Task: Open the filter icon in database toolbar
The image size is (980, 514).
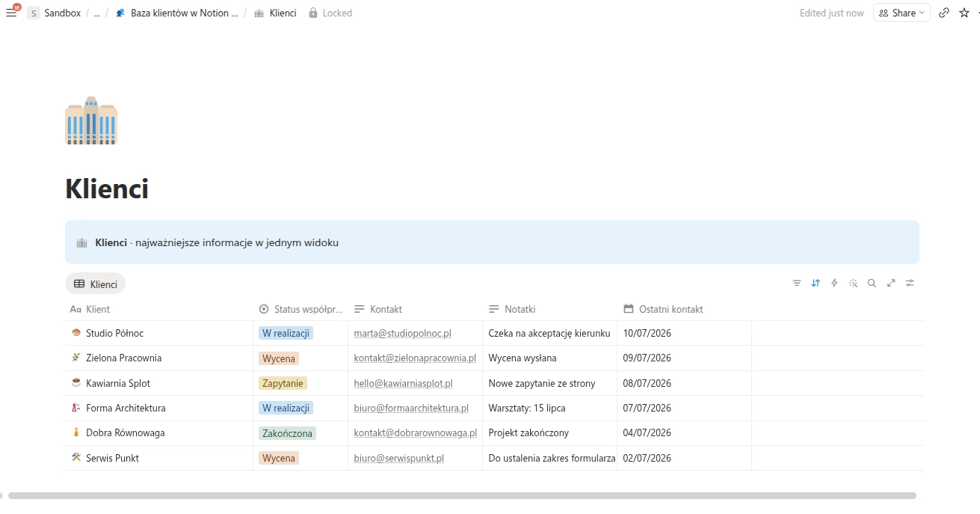Action: tap(797, 284)
